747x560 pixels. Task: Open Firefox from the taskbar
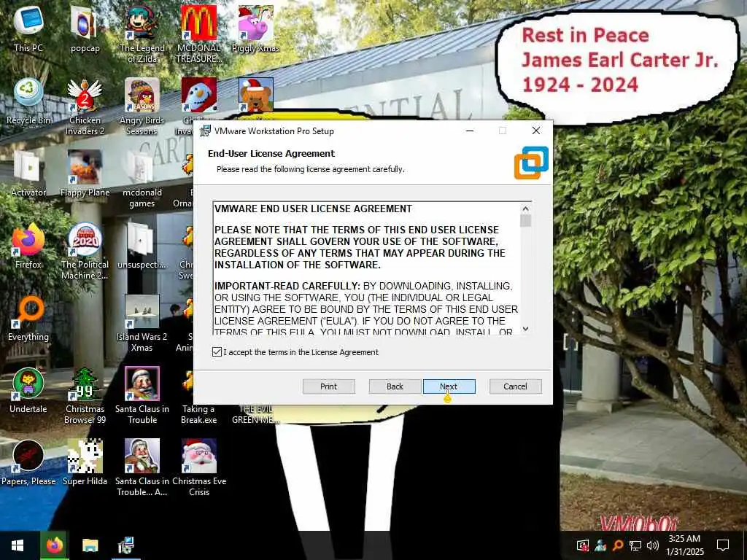55,545
